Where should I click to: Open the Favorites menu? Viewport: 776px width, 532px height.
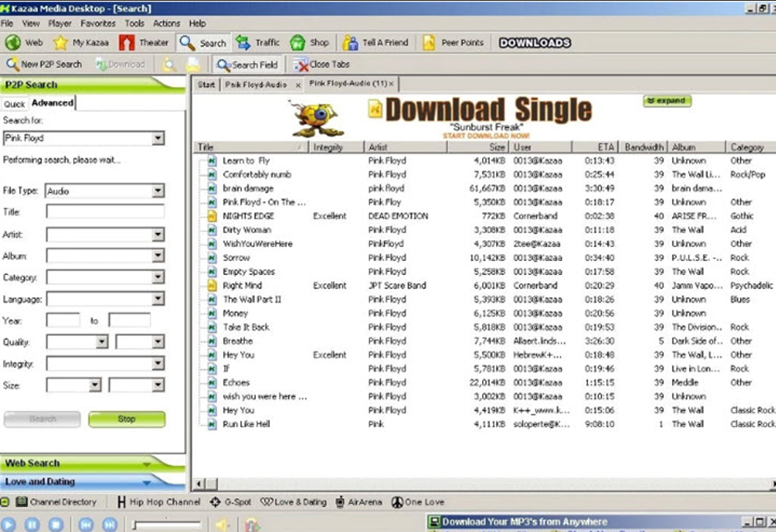(x=98, y=24)
